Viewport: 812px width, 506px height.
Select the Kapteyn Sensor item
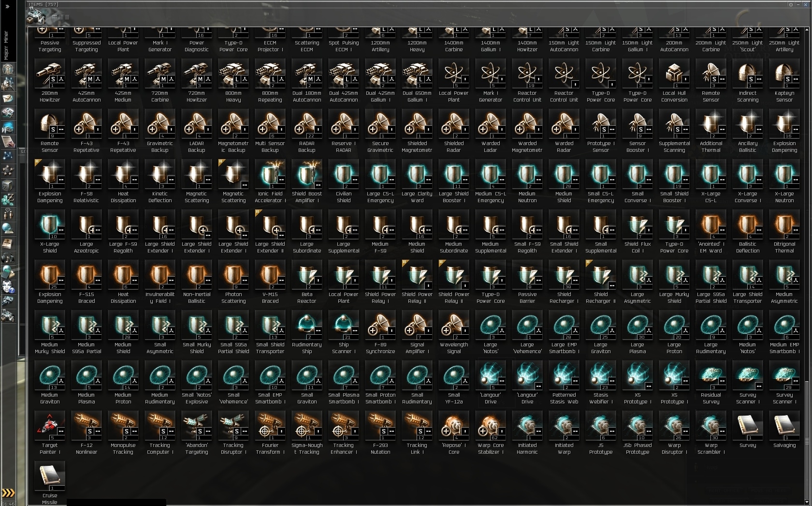pyautogui.click(x=784, y=81)
